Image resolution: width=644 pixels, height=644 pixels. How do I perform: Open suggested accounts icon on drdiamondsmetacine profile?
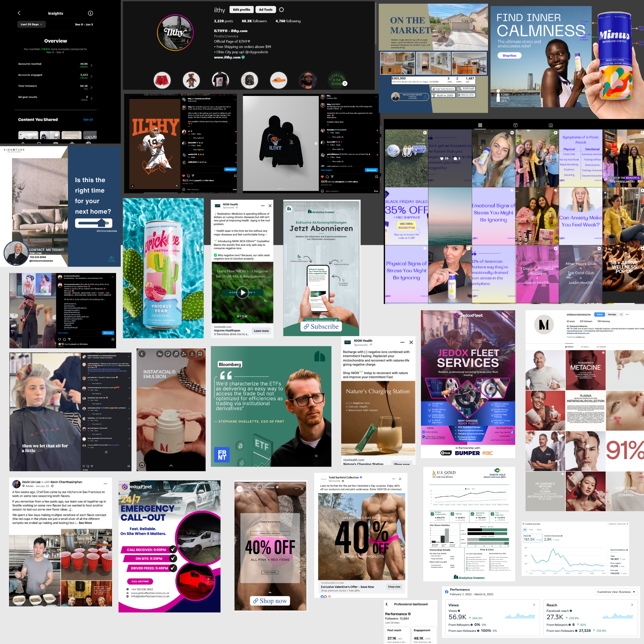click(621, 315)
